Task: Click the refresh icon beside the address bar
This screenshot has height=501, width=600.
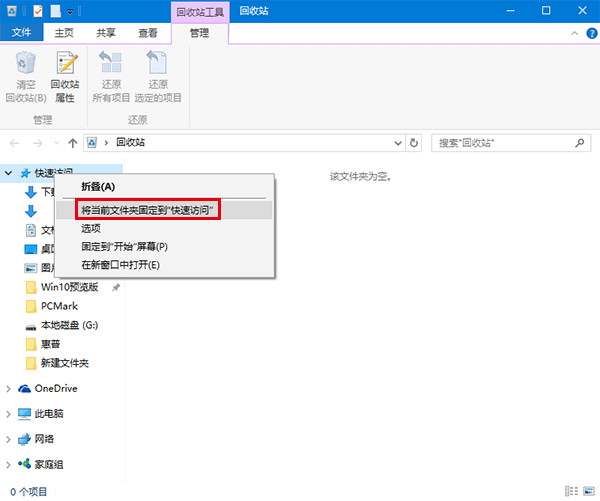Action: [415, 143]
